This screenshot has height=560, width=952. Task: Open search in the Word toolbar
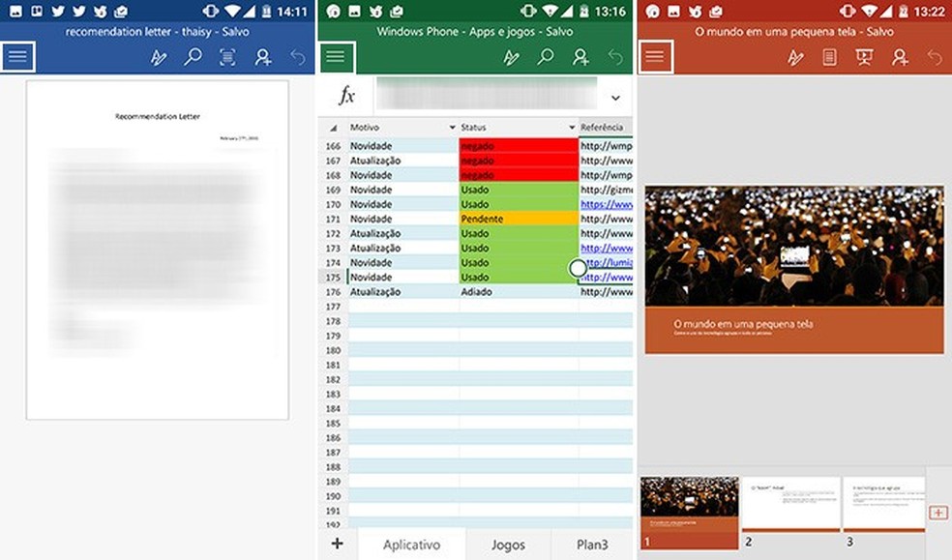click(x=193, y=57)
